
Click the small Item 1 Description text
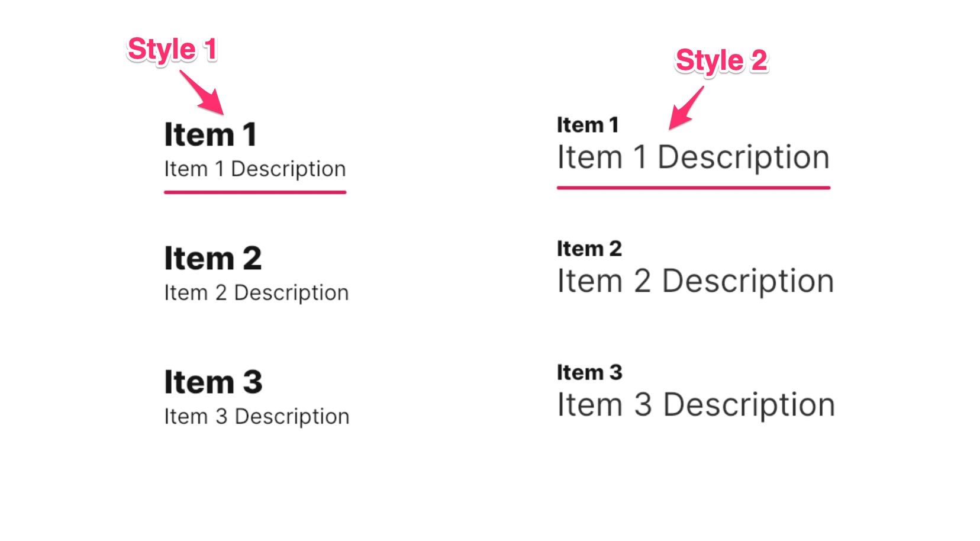(254, 169)
